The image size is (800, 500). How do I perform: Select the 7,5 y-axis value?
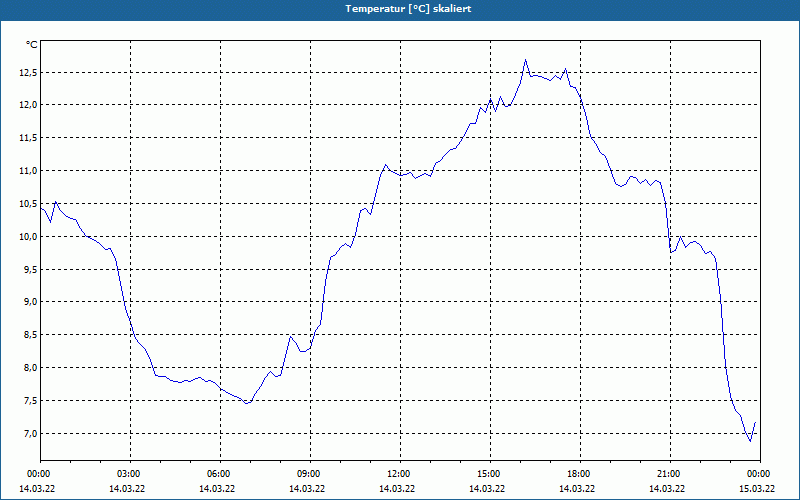pyautogui.click(x=30, y=401)
